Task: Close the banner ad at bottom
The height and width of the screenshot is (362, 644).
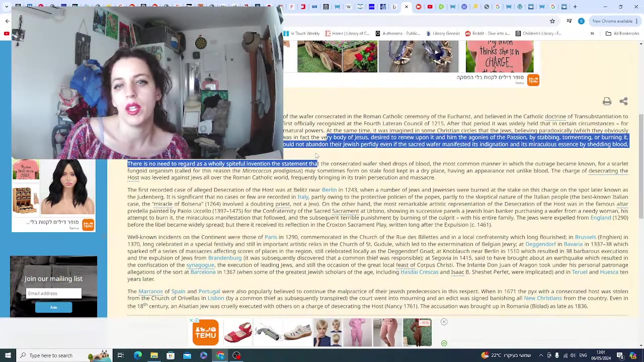Action: pos(444,322)
